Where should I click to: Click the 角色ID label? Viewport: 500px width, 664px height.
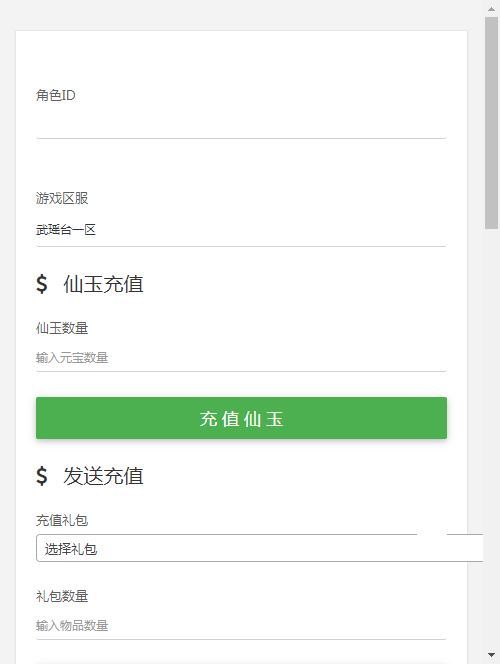55,95
